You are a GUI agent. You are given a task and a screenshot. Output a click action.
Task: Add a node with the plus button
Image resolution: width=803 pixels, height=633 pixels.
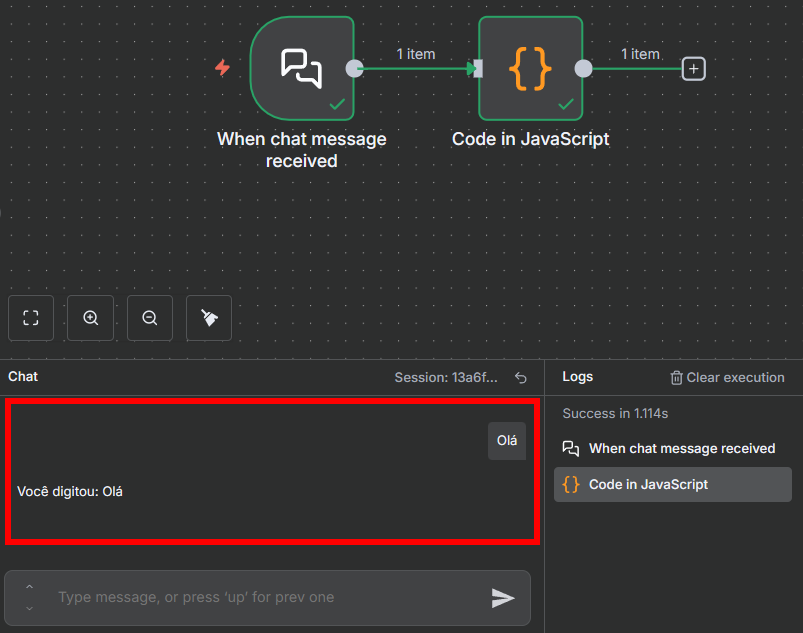694,68
